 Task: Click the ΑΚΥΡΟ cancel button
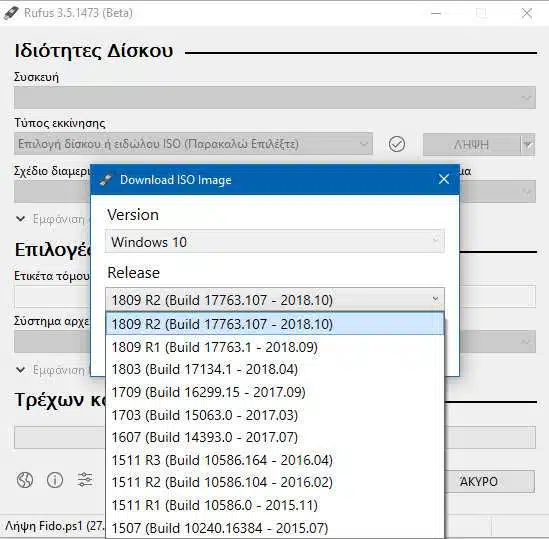point(490,482)
